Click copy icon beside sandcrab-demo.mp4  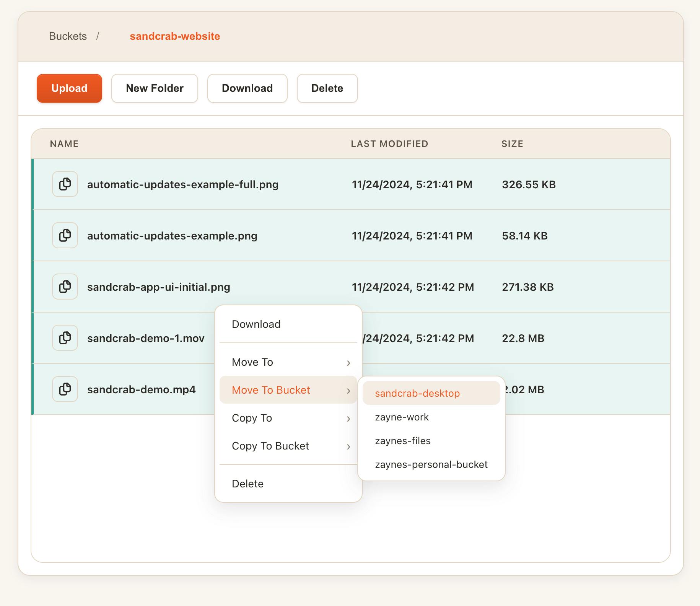[65, 389]
